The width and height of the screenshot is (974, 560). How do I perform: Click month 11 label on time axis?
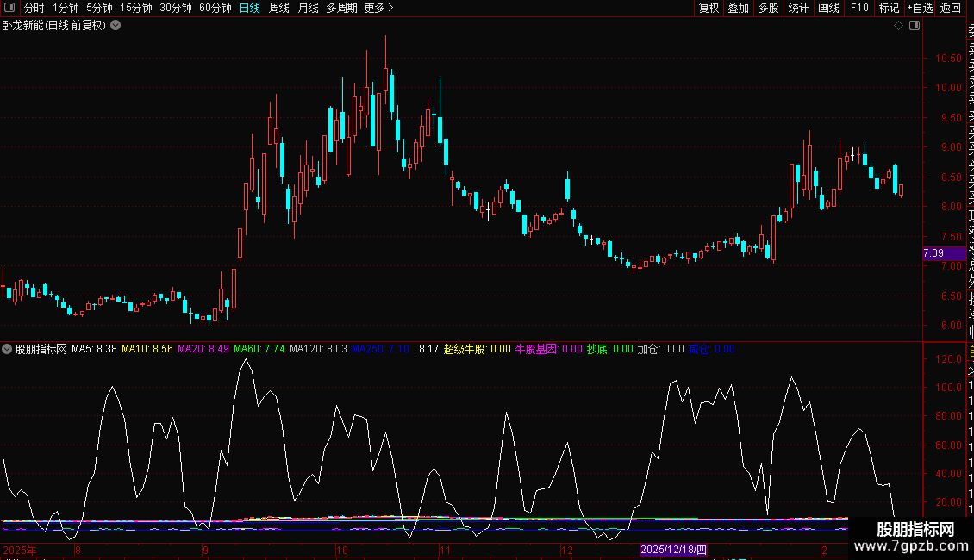point(445,550)
